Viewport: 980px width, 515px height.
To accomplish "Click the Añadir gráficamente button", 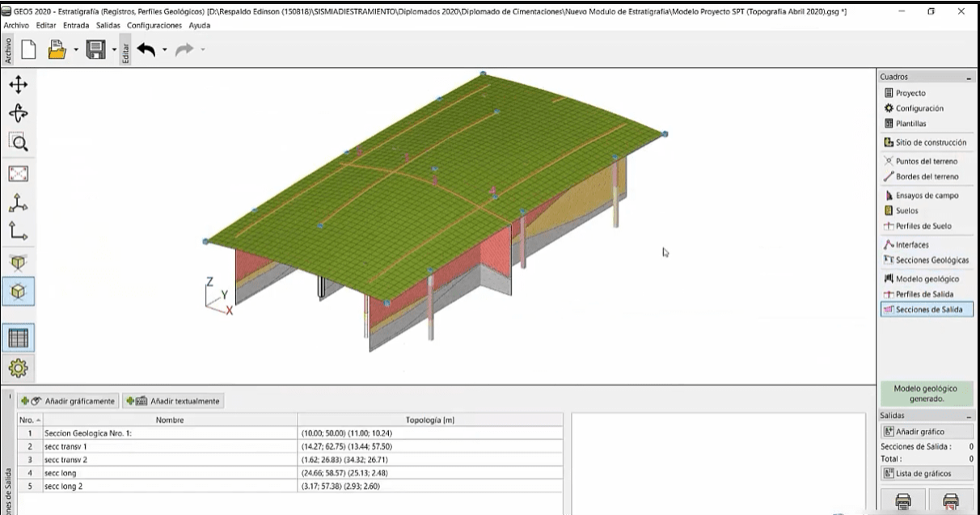I will 69,401.
